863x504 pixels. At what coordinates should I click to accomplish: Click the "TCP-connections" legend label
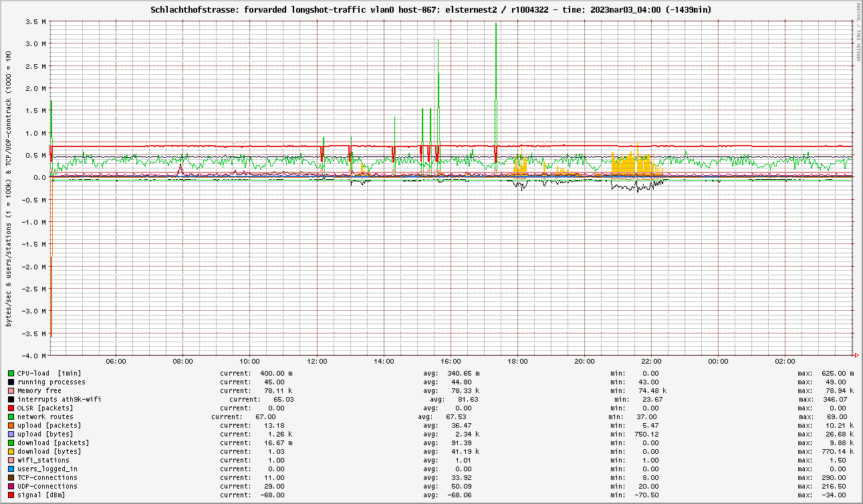(x=47, y=477)
